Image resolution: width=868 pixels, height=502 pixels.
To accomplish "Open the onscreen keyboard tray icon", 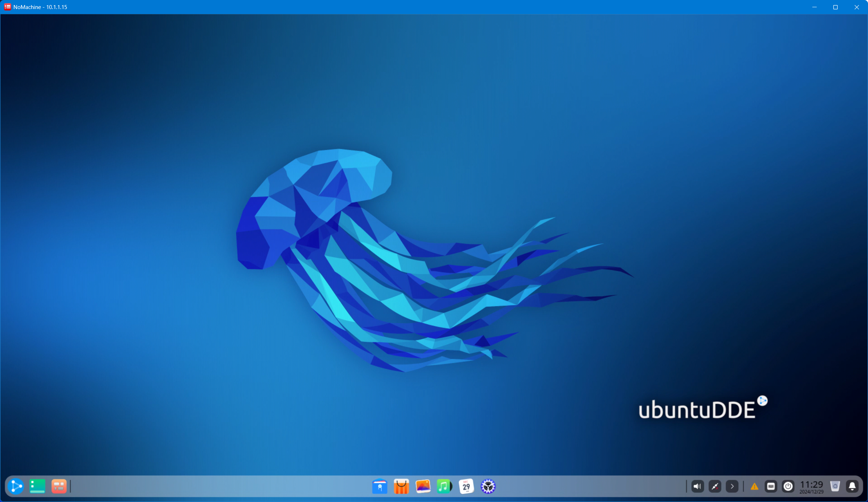I will tap(771, 486).
